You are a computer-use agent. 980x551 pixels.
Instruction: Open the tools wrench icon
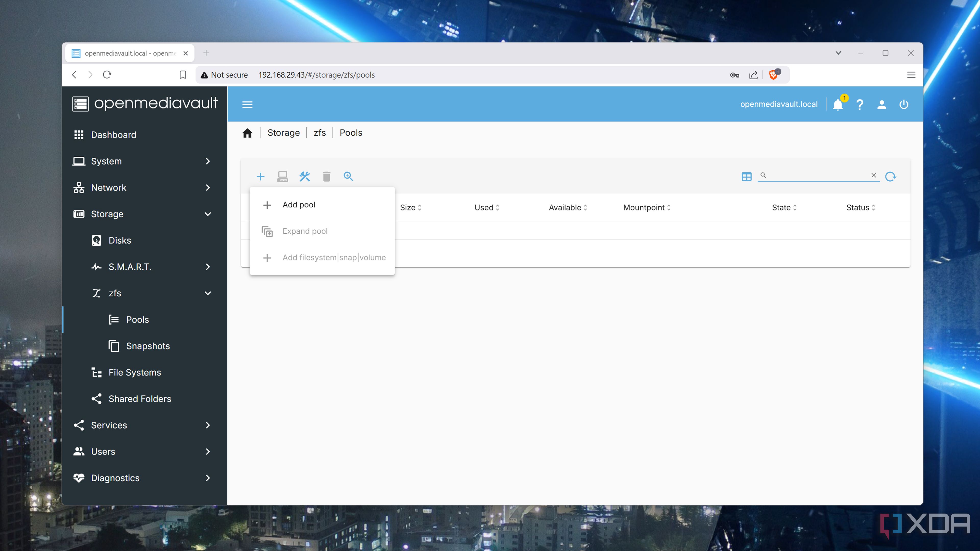pos(304,177)
